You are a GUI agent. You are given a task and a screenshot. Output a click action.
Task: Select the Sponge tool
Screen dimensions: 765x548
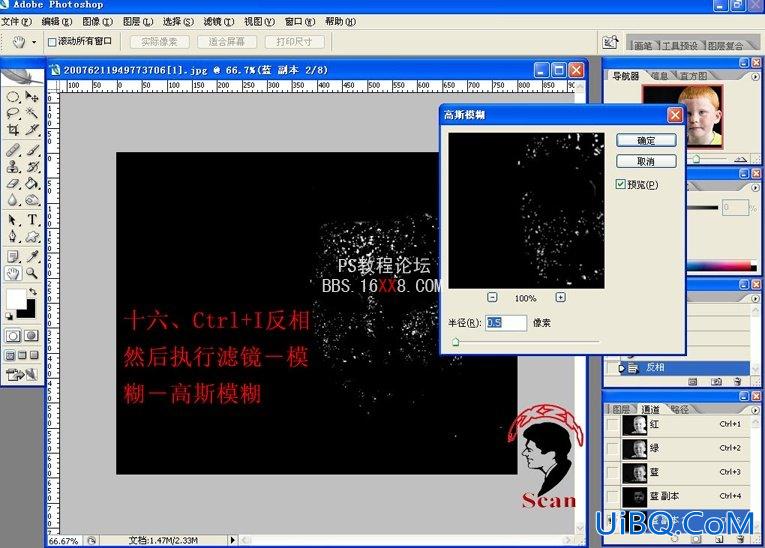tap(32, 200)
